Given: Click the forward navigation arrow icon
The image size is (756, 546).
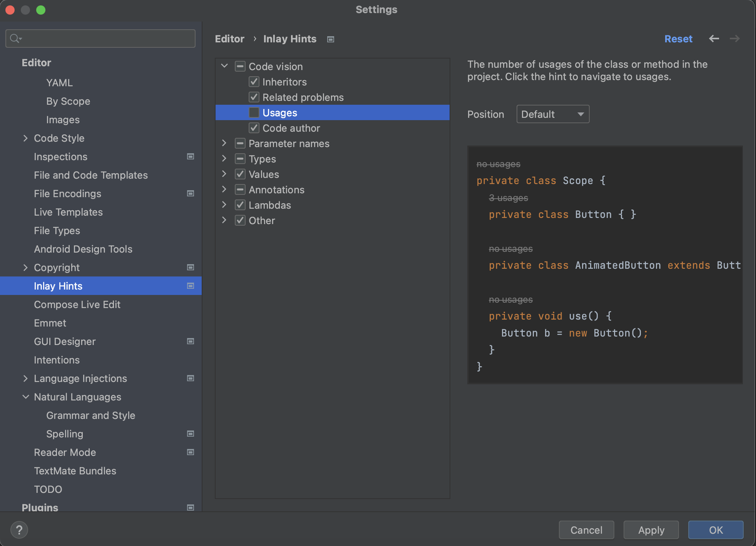Looking at the screenshot, I should 735,39.
